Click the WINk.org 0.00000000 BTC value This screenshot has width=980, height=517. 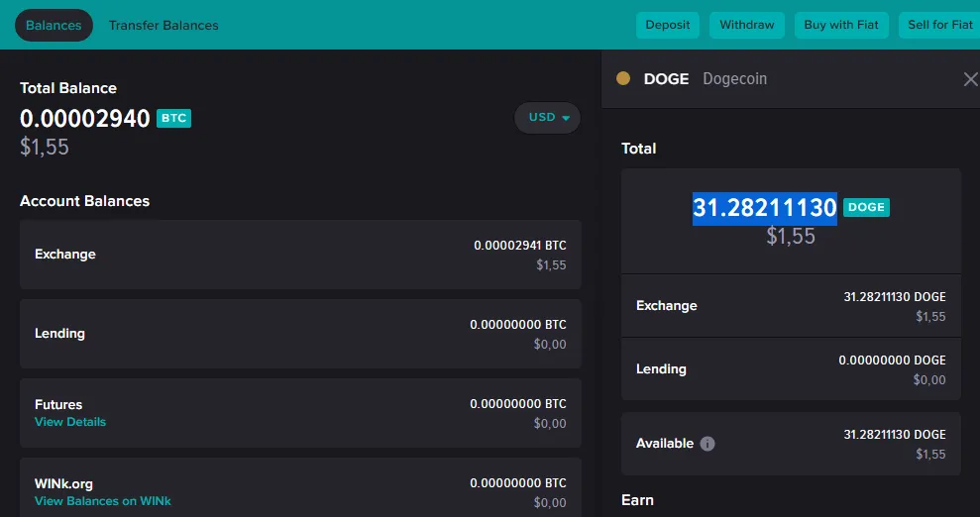(518, 483)
